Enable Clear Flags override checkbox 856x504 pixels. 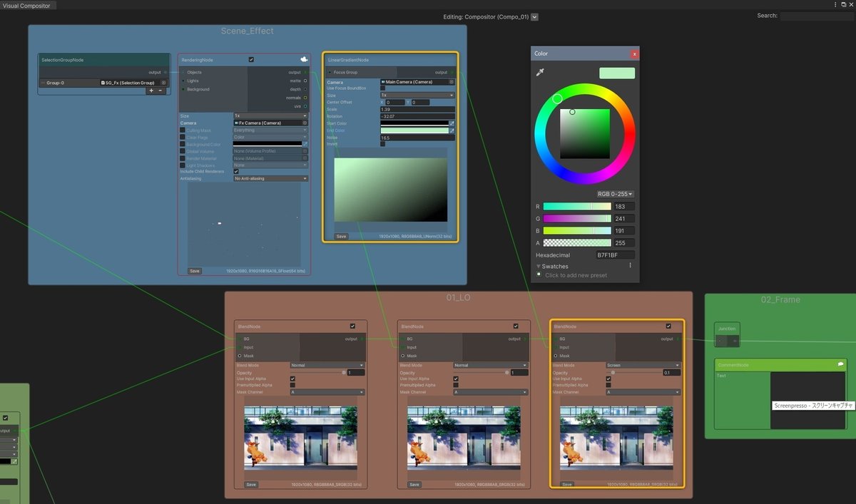tap(183, 137)
